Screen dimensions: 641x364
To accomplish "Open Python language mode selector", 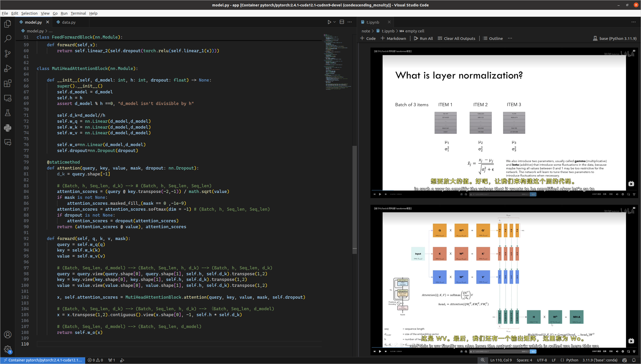I will click(572, 360).
